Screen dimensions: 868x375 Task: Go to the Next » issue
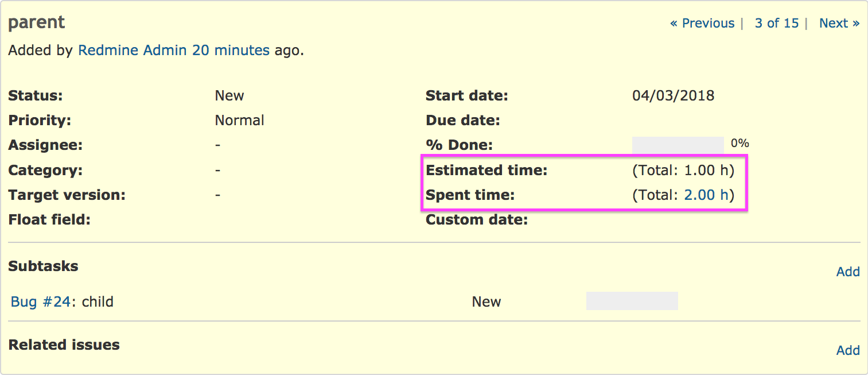pyautogui.click(x=839, y=23)
